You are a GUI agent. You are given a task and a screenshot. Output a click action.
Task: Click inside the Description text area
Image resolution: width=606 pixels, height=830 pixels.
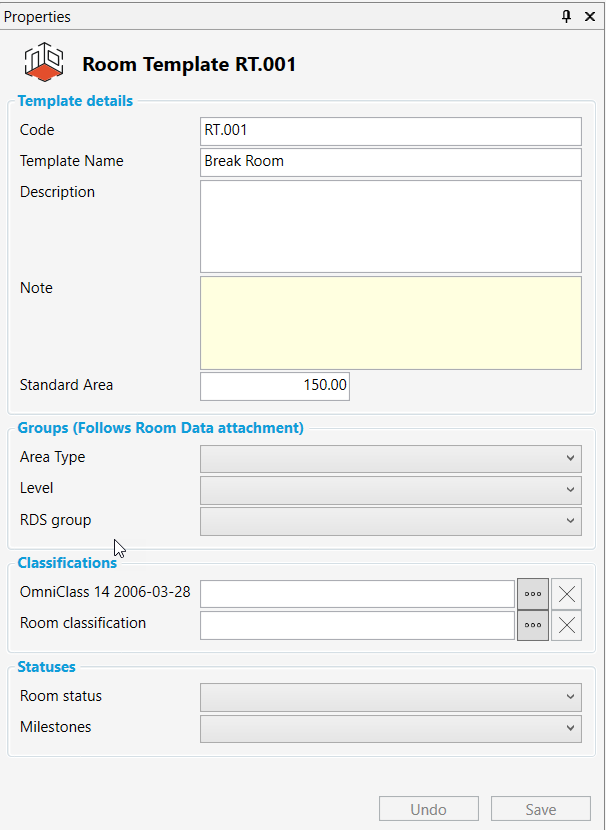coord(390,226)
